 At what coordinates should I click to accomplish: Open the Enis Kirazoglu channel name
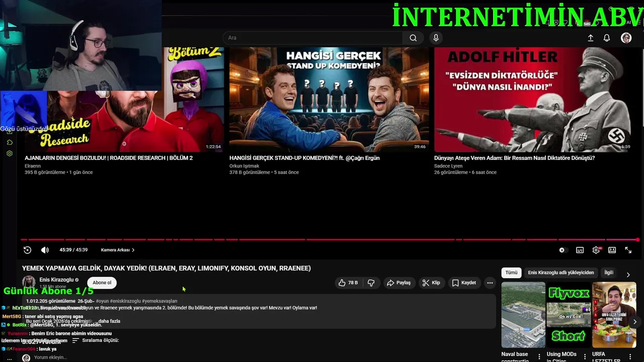coord(56,280)
